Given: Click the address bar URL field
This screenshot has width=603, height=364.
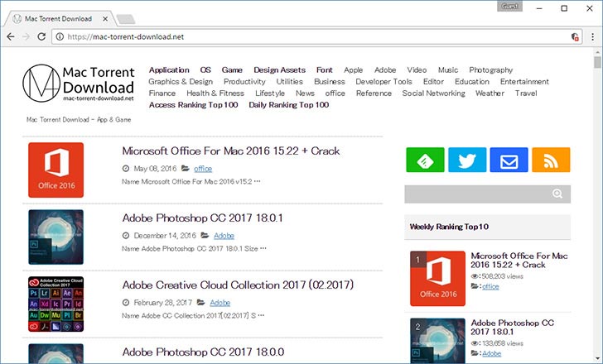Looking at the screenshot, I should [317, 37].
